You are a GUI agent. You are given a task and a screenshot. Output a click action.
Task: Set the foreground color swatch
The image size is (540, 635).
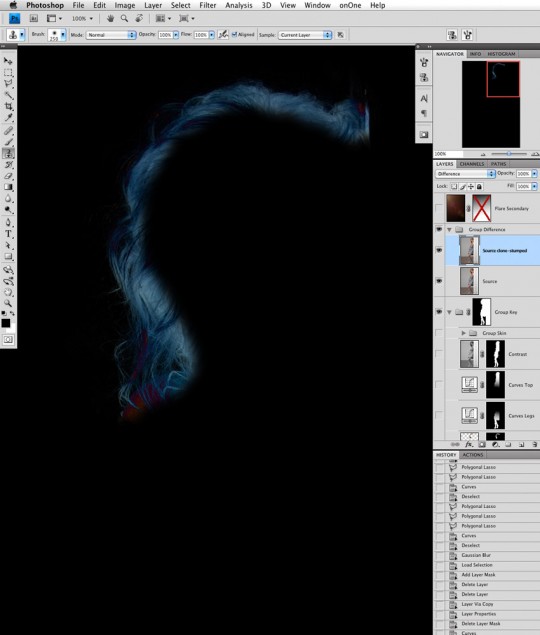tap(6, 323)
